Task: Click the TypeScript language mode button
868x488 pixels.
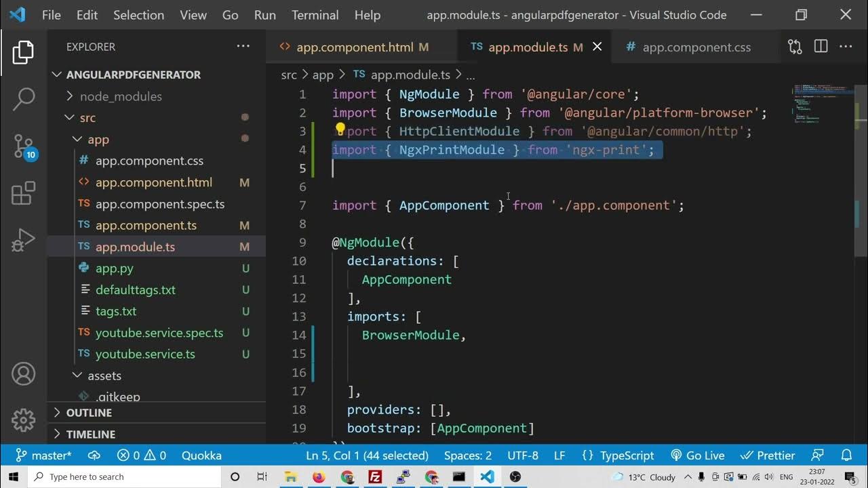Action: (x=618, y=455)
